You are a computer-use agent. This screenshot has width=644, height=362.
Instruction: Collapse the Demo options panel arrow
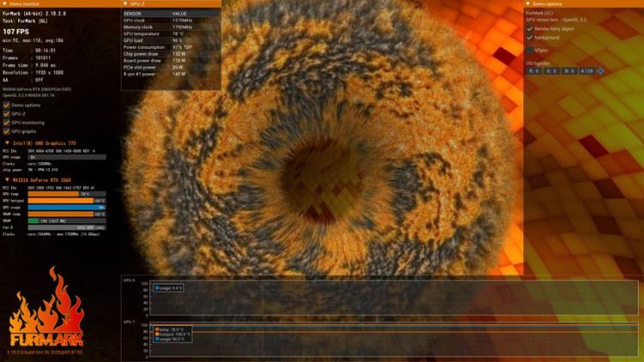[527, 3]
